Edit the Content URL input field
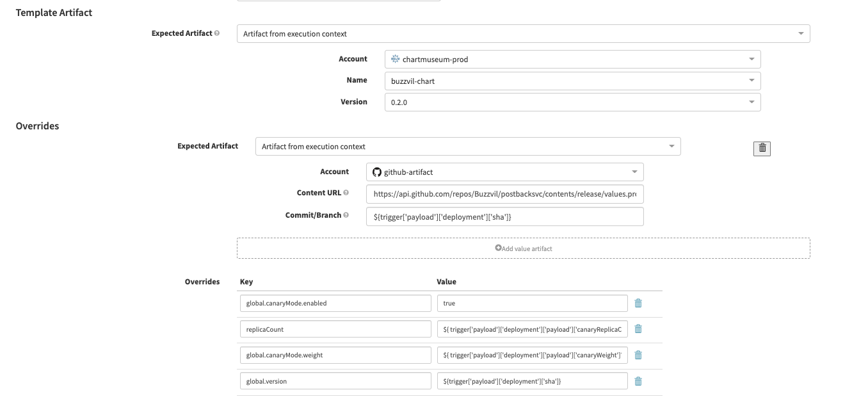Image resolution: width=868 pixels, height=399 pixels. (505, 194)
